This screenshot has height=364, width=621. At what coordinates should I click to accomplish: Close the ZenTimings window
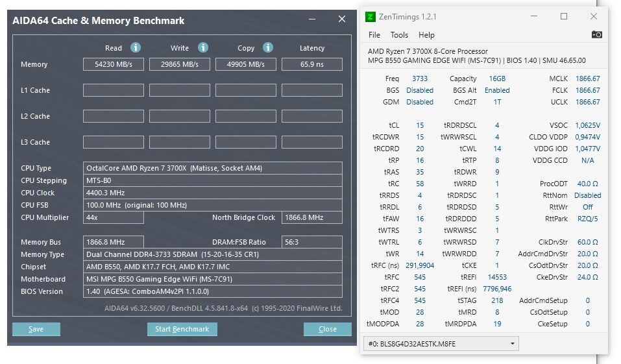coord(593,16)
